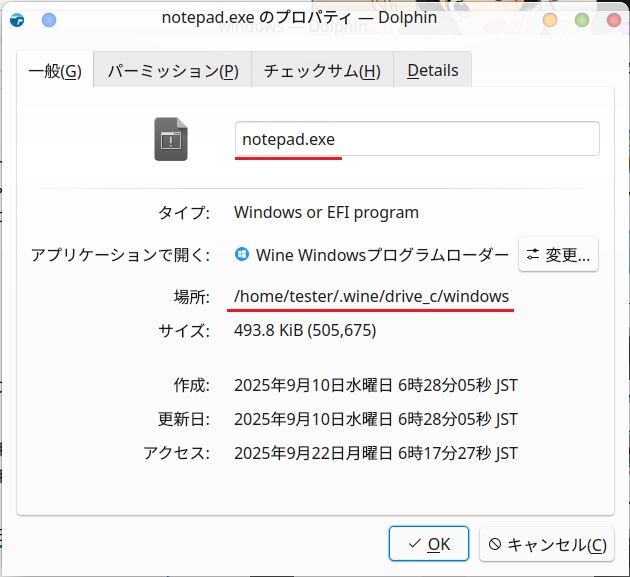Click the アクセス date value
The image size is (630, 577).
375,453
